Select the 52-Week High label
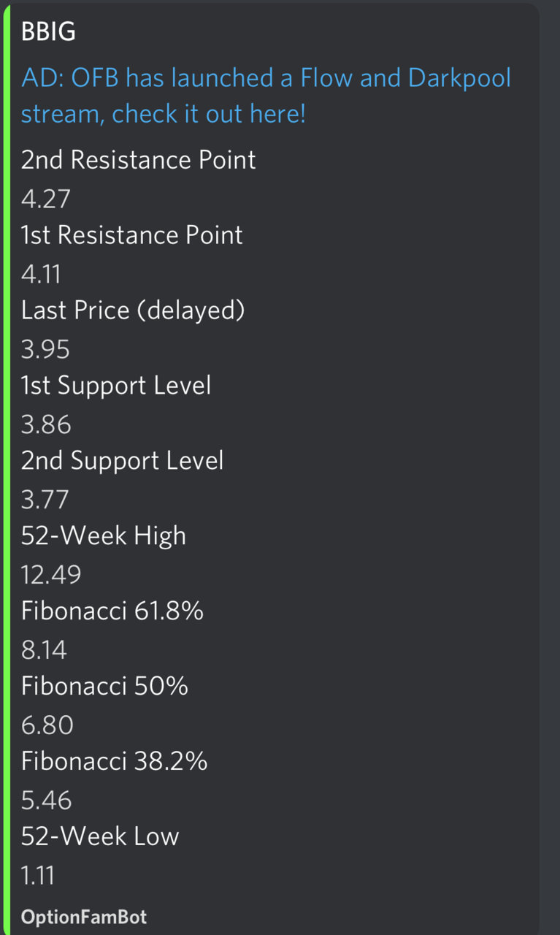 (x=104, y=536)
